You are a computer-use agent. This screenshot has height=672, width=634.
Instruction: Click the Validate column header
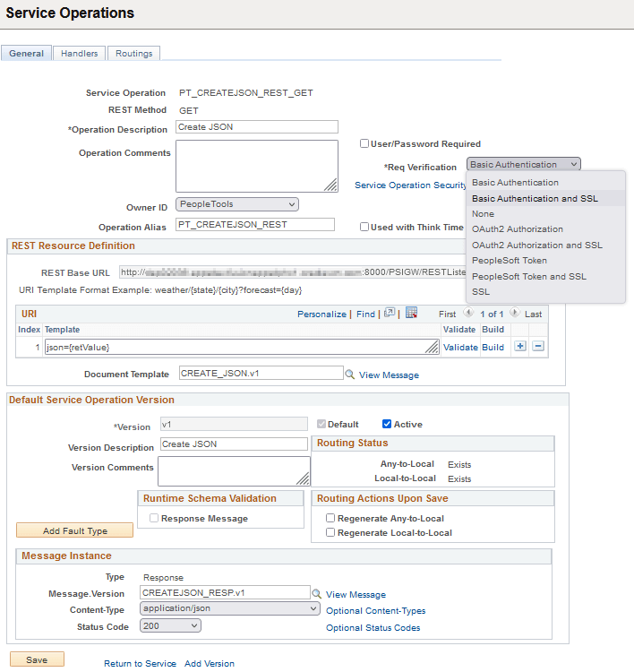(459, 329)
